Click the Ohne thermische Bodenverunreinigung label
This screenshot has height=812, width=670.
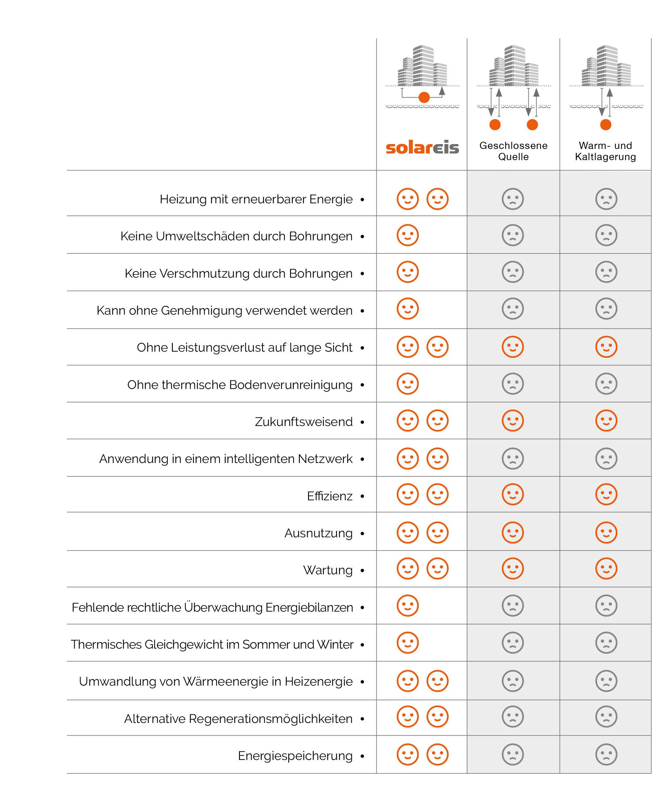pyautogui.click(x=240, y=385)
